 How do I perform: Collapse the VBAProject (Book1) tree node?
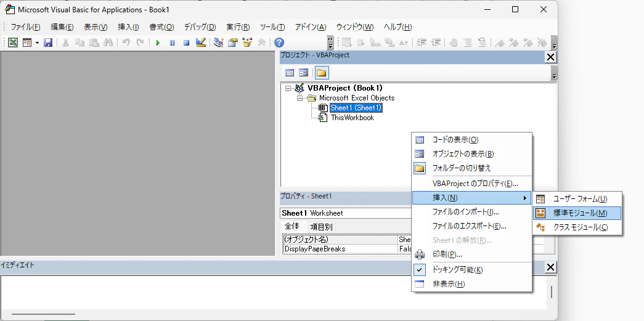(288, 88)
